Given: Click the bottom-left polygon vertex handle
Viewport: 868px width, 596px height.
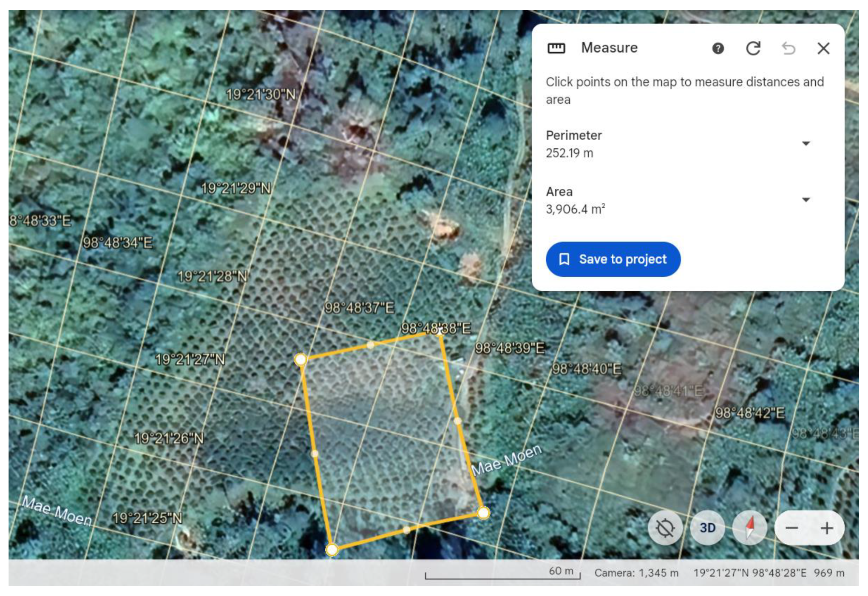Looking at the screenshot, I should pos(332,550).
